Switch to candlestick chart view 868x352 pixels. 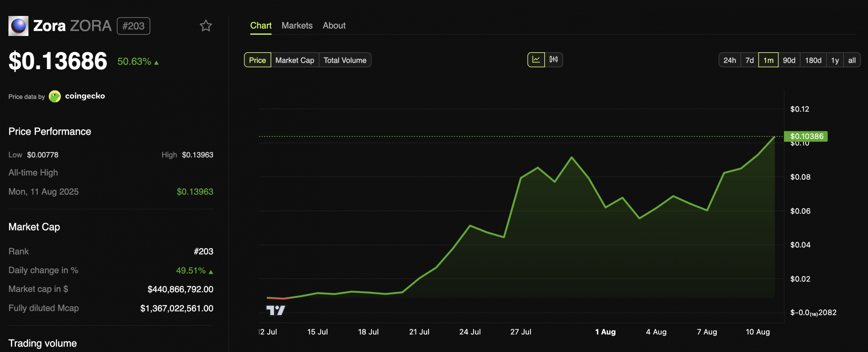click(x=554, y=60)
